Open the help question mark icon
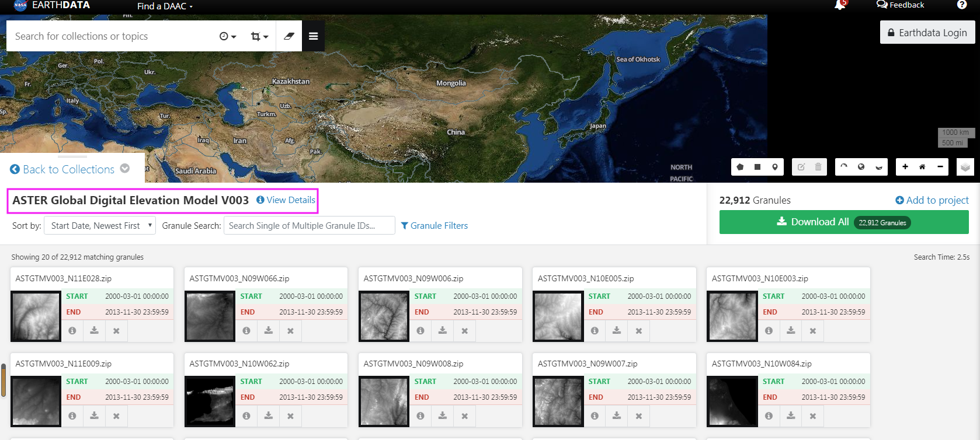This screenshot has height=440, width=980. click(x=962, y=5)
